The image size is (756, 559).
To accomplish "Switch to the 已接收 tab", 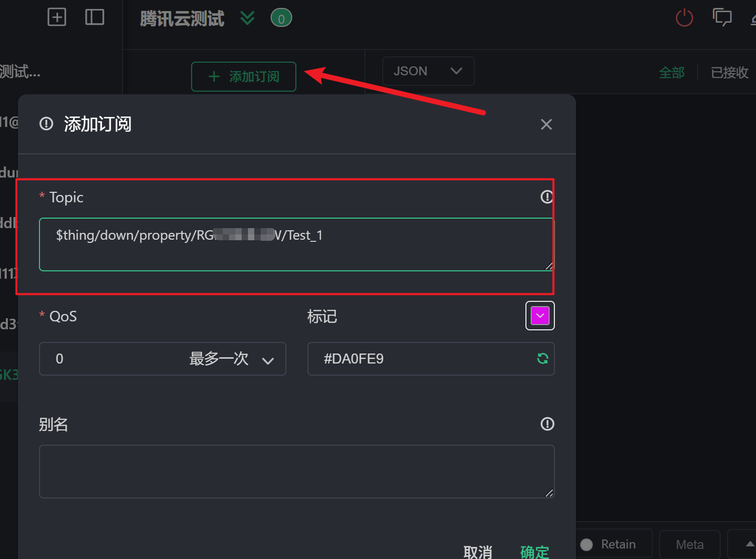I will [729, 72].
